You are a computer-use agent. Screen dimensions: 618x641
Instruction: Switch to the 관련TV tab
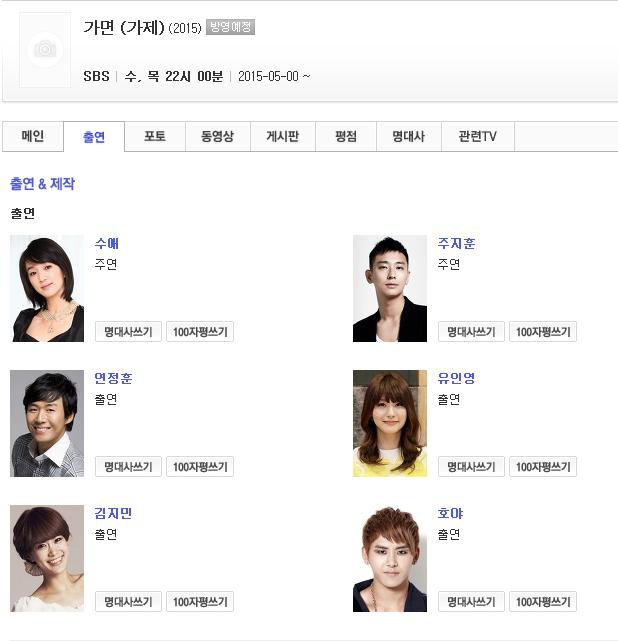coord(478,136)
